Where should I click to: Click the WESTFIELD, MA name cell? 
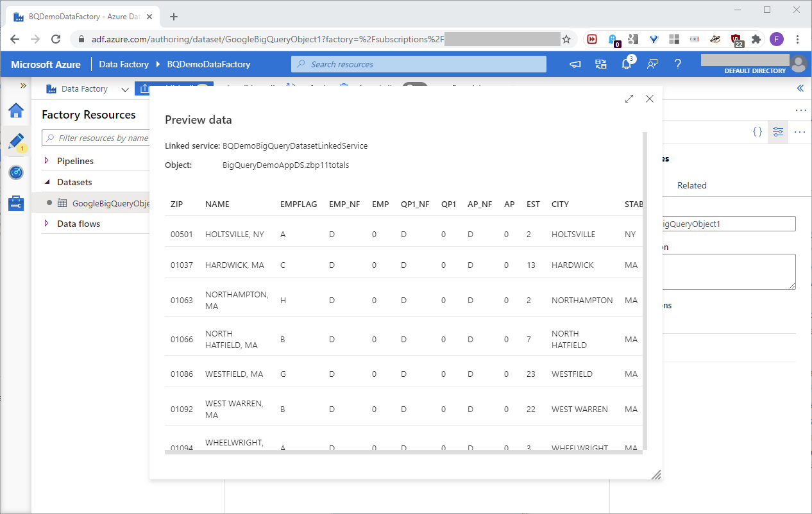(234, 374)
